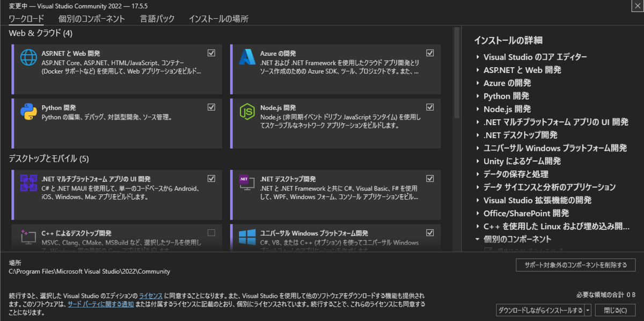644x321 pixels.
Task: Expand Python 開発 in install details
Action: [477, 96]
